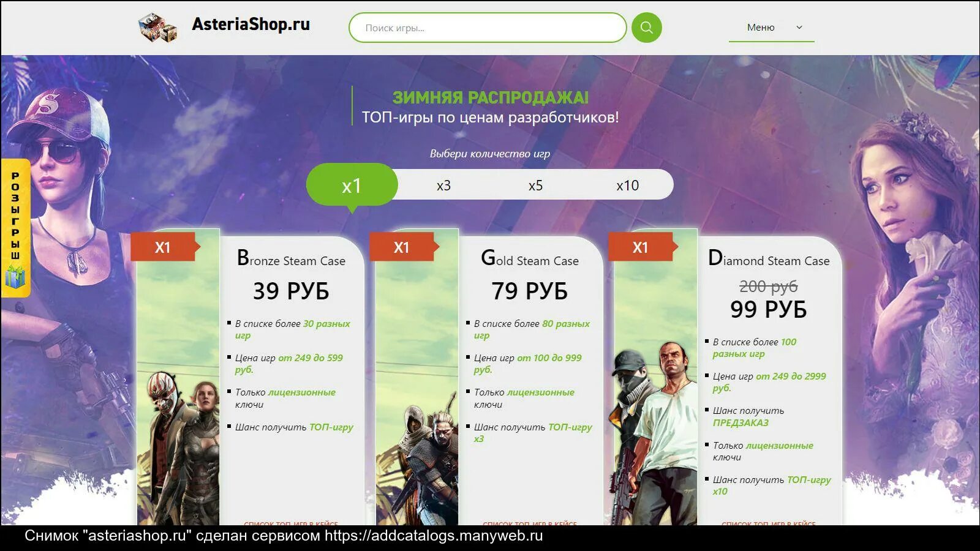Screen dimensions: 980x551
Task: Open the Bronze Steam Case title
Action: (x=291, y=258)
